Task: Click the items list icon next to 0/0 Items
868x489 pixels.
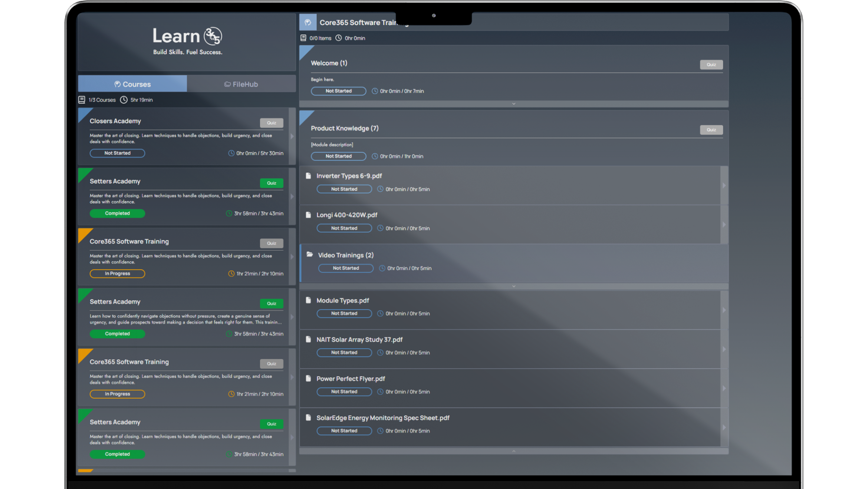Action: 303,38
